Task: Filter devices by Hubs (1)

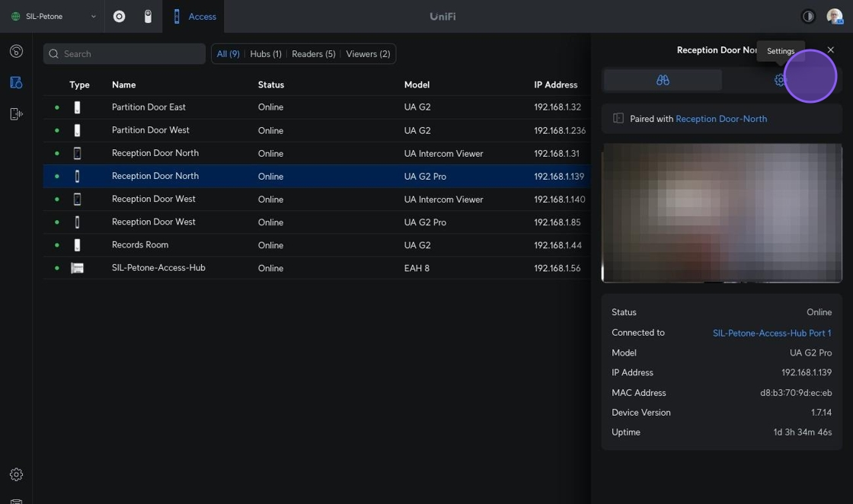Action: tap(266, 54)
